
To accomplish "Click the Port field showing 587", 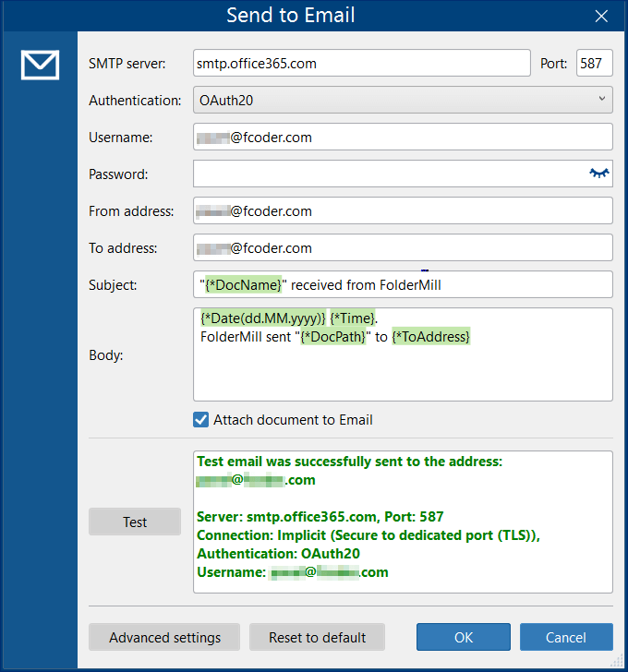I will [x=594, y=63].
